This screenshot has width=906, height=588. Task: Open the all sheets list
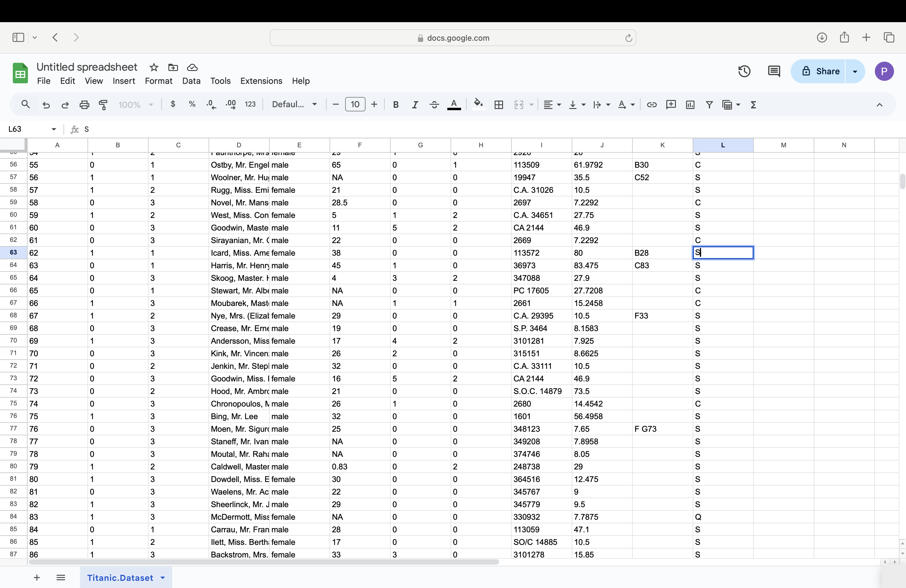click(x=61, y=577)
